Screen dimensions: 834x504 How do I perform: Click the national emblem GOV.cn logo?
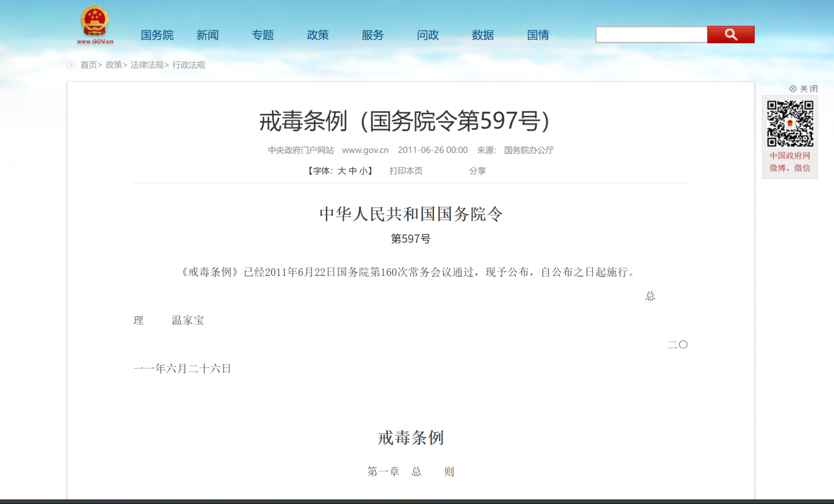(95, 23)
